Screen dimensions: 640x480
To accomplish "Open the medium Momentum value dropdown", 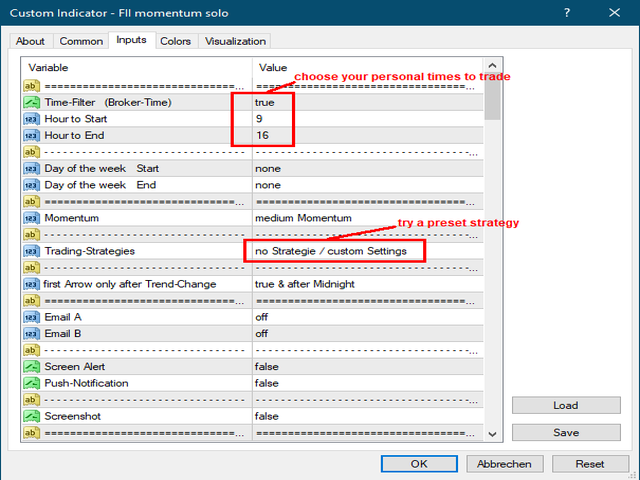I will coord(302,217).
